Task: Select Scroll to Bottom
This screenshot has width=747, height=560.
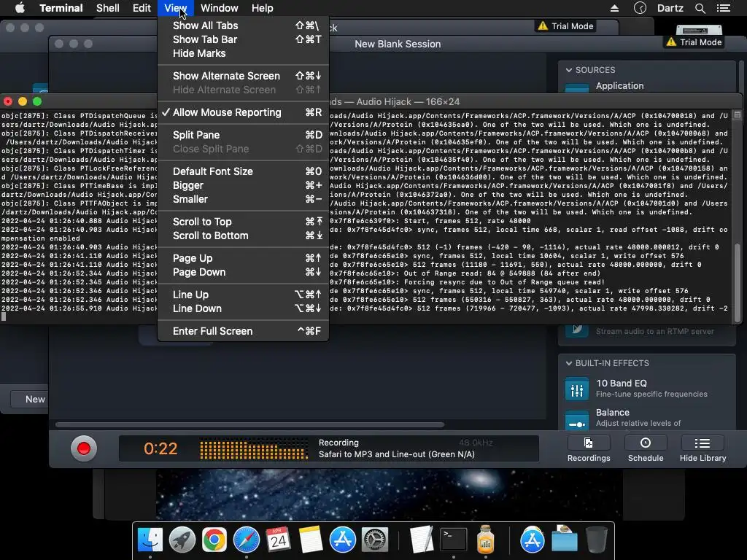Action: 243,236
